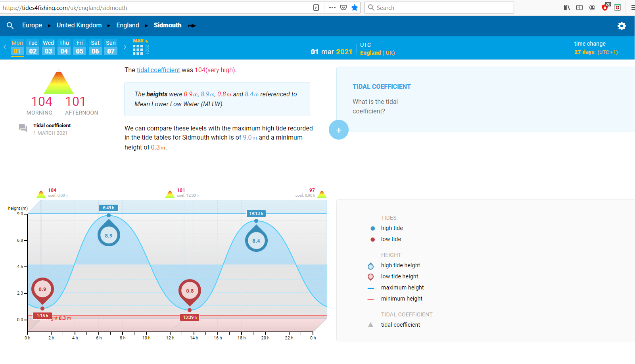
Task: Go to next week with right chevron
Action: point(125,47)
